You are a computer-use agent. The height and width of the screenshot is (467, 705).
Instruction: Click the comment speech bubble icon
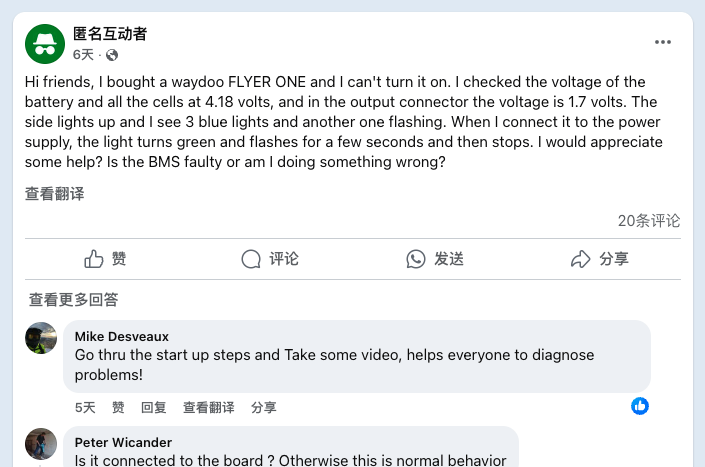point(251,259)
